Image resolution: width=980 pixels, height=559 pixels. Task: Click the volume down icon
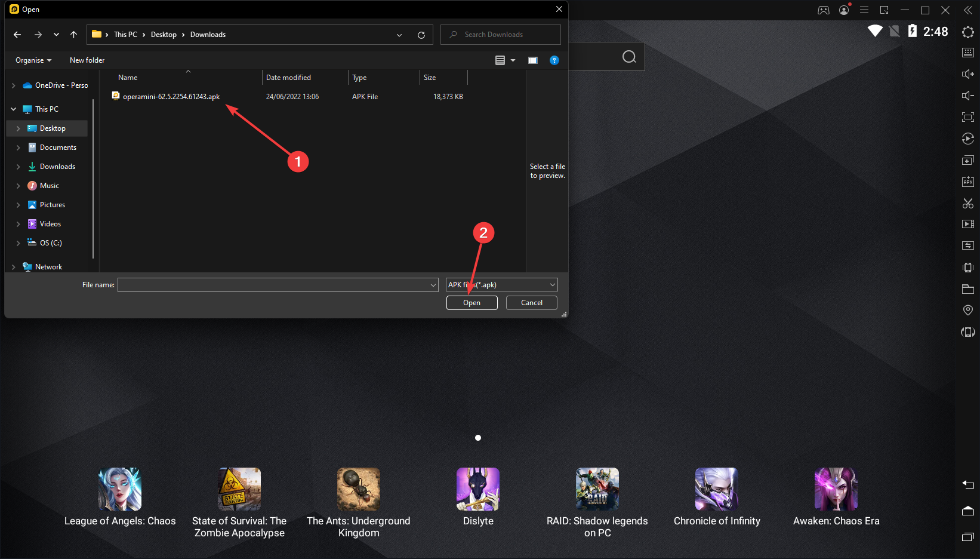tap(968, 96)
